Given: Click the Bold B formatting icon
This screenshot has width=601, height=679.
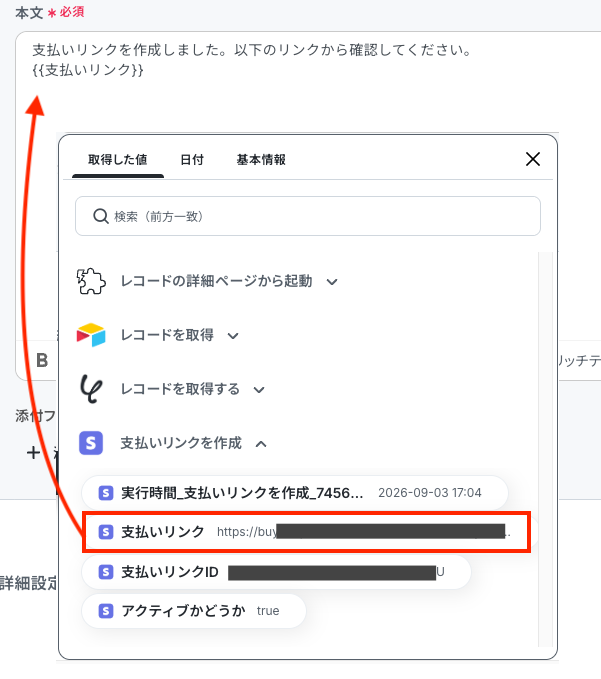Looking at the screenshot, I should (42, 360).
